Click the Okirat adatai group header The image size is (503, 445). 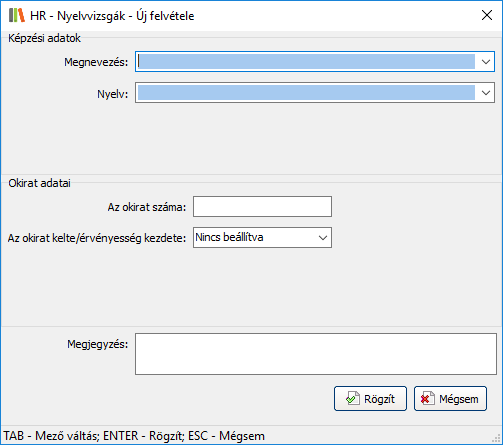coord(39,183)
